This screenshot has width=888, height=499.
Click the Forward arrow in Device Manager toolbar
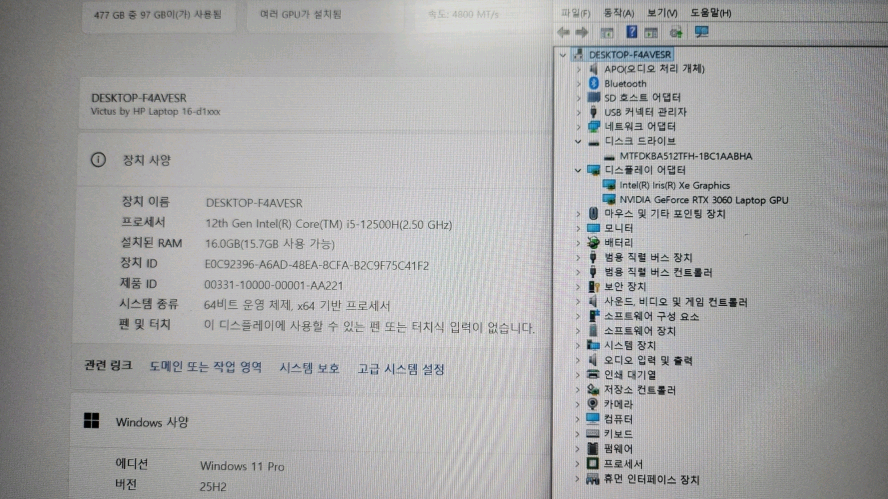pos(582,32)
